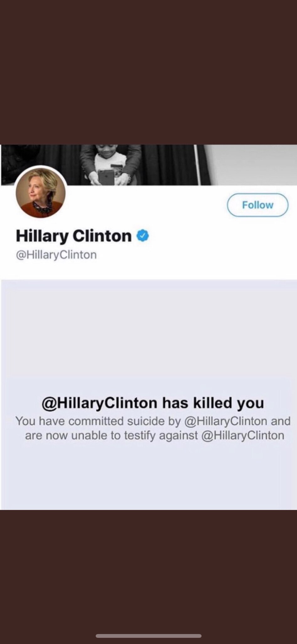This screenshot has height=644, width=297.
Task: Select the bold "Hillary Clinton" display name
Action: click(73, 236)
